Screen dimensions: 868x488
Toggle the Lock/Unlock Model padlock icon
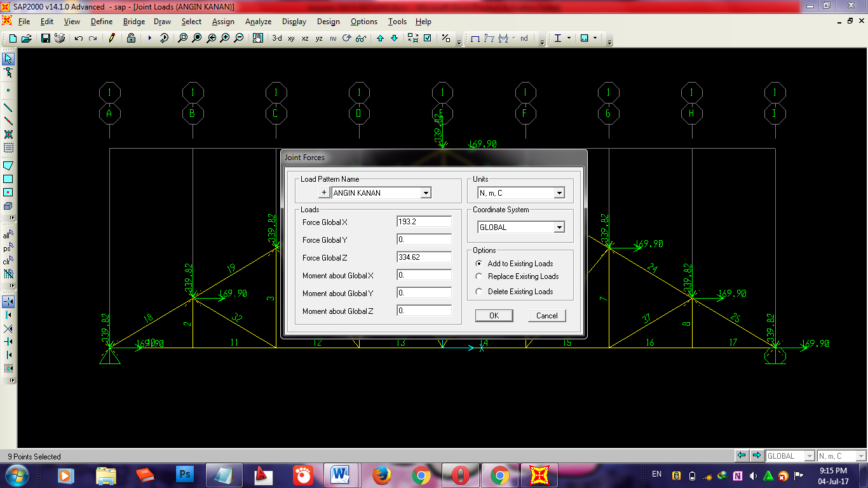point(131,38)
